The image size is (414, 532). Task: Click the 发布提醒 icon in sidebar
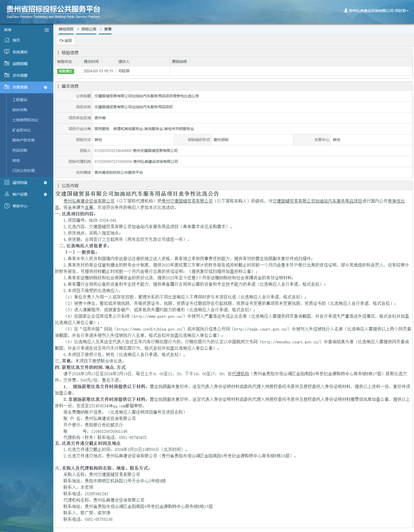pos(7,75)
